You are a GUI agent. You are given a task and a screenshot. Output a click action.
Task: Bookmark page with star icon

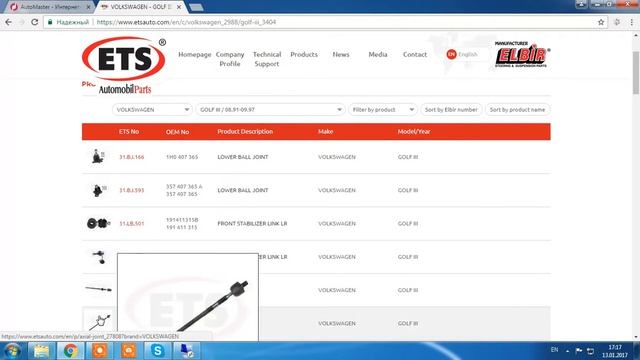[x=601, y=22]
